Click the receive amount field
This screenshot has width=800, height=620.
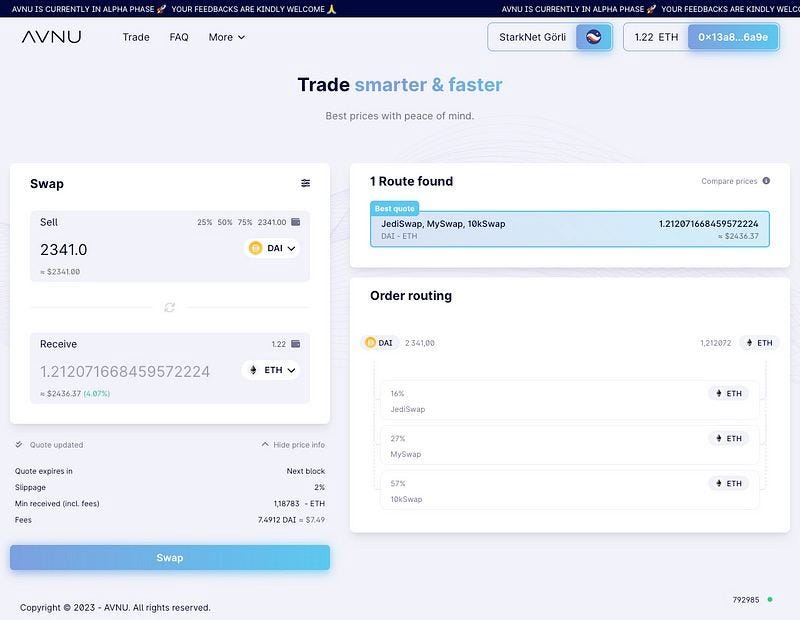(125, 371)
